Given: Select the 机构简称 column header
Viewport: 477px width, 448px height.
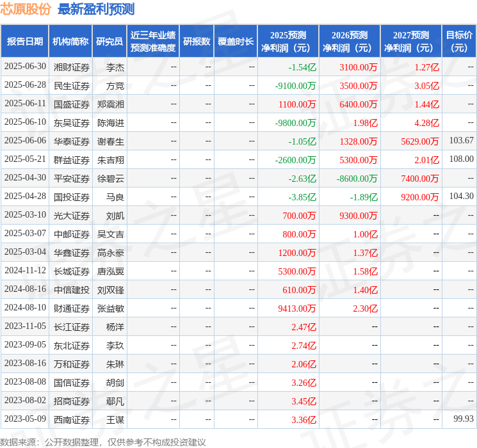Looking at the screenshot, I should coord(70,41).
